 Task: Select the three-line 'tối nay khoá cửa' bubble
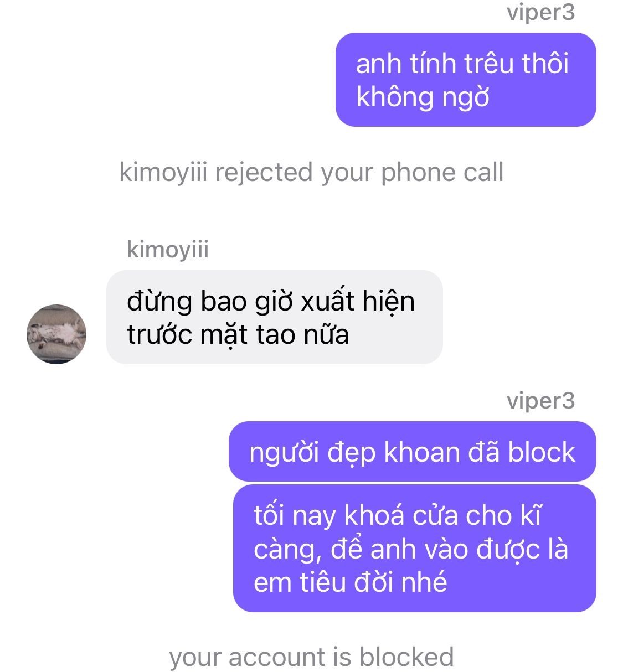415,549
